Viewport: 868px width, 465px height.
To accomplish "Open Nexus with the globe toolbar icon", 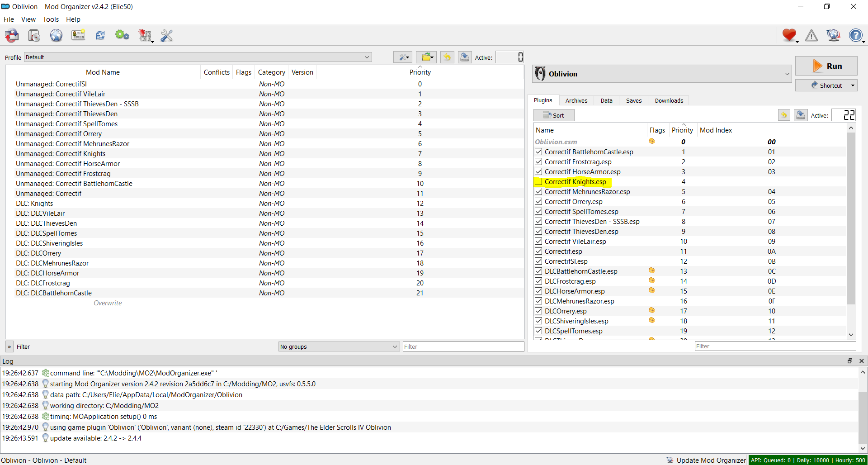I will (x=56, y=35).
